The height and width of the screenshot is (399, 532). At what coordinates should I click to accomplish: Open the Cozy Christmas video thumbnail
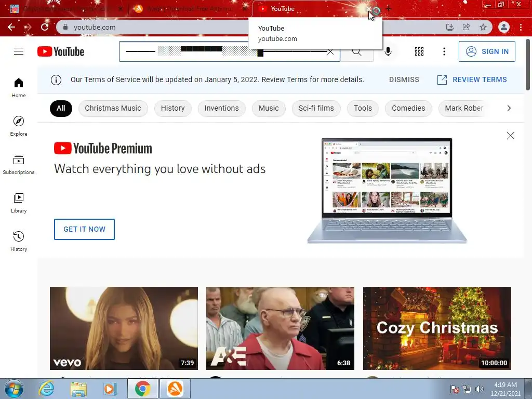(437, 328)
